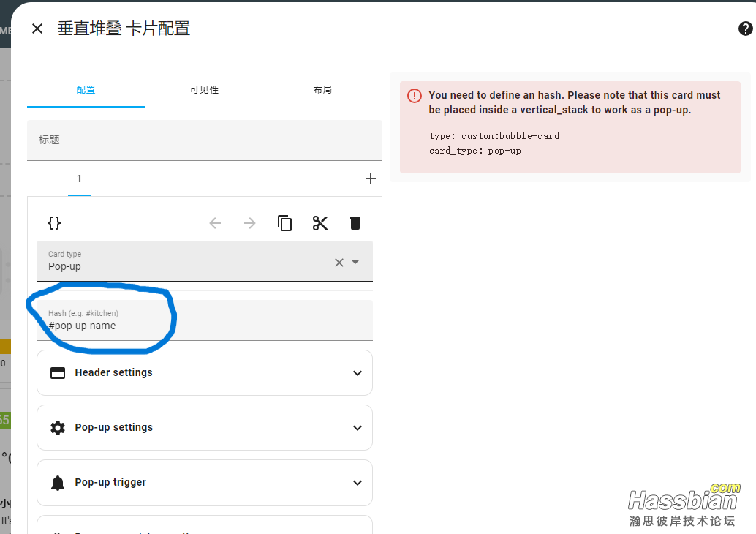
Task: Open the help question mark icon
Action: pos(745,29)
